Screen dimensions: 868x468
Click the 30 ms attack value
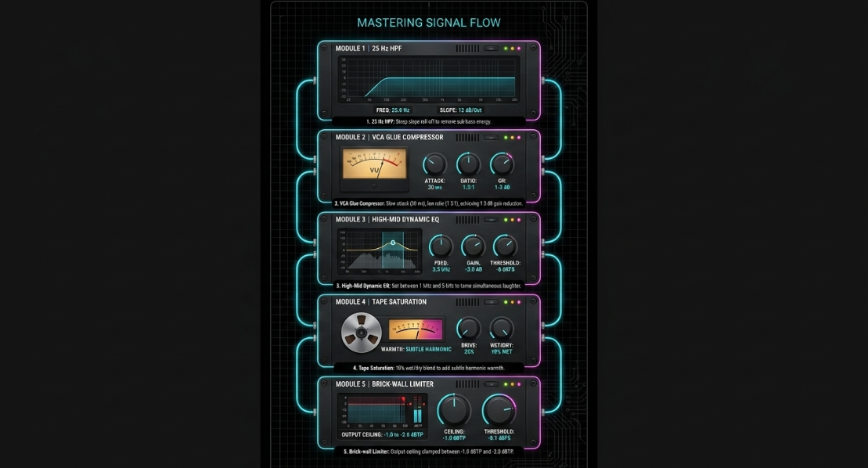coord(434,188)
